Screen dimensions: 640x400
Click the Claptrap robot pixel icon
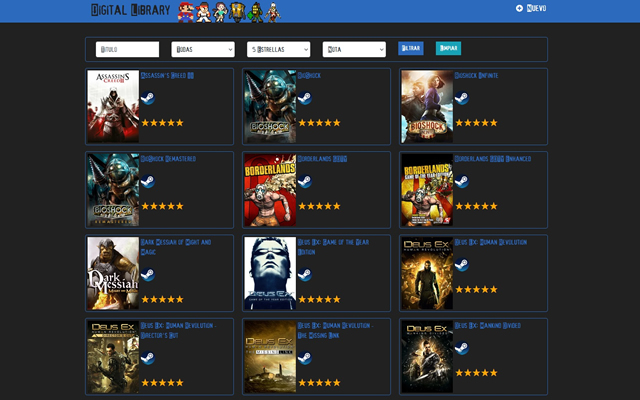point(237,12)
